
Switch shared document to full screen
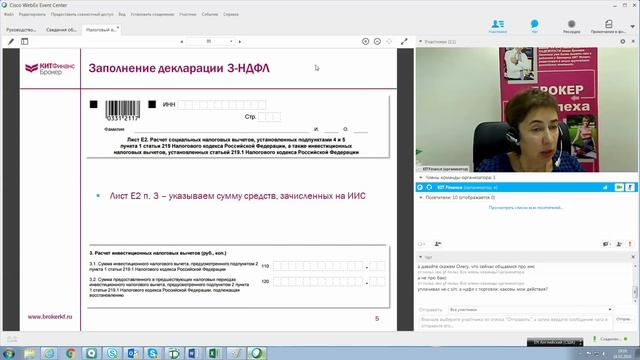pyautogui.click(x=404, y=41)
